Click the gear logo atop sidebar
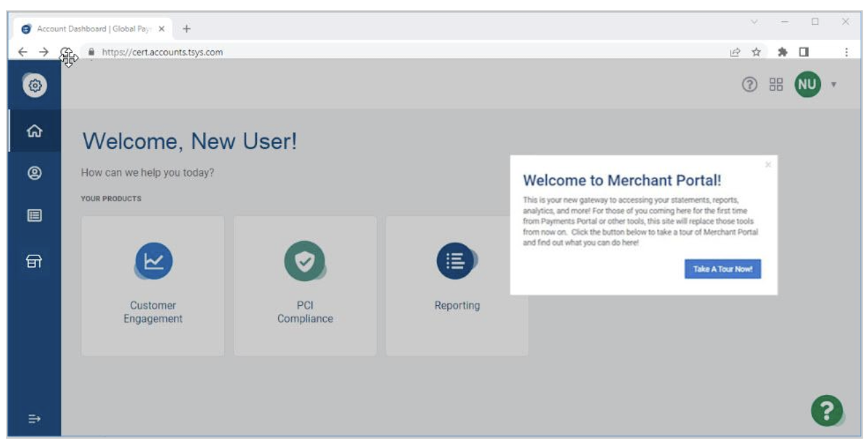Image resolution: width=868 pixels, height=446 pixels. point(35,86)
